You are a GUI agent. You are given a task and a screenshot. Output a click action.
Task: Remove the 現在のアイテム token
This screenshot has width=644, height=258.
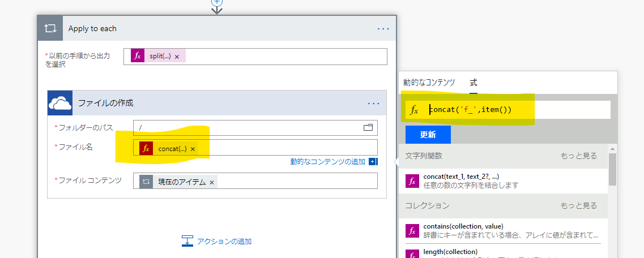tap(211, 183)
